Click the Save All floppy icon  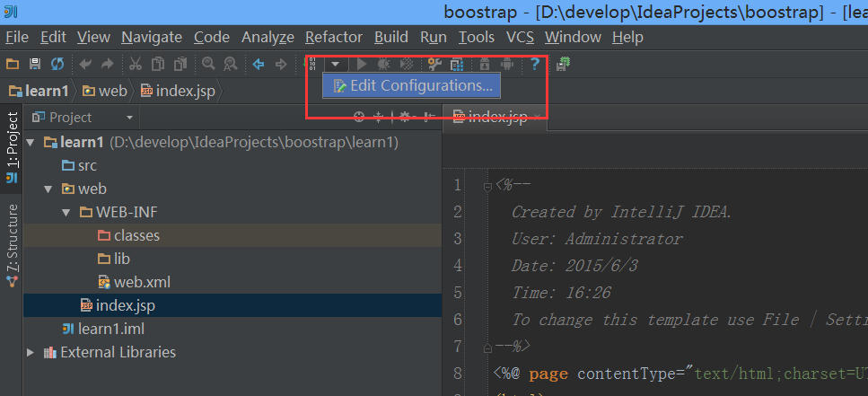[35, 65]
